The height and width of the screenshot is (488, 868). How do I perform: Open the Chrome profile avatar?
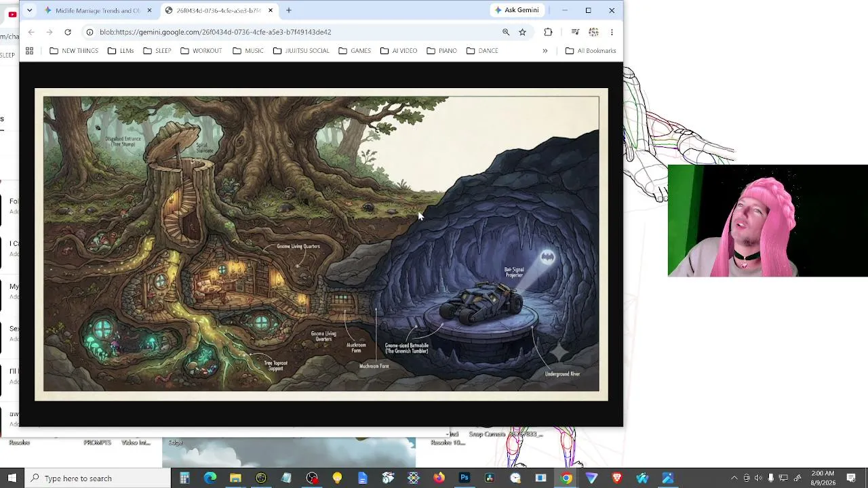click(x=593, y=32)
